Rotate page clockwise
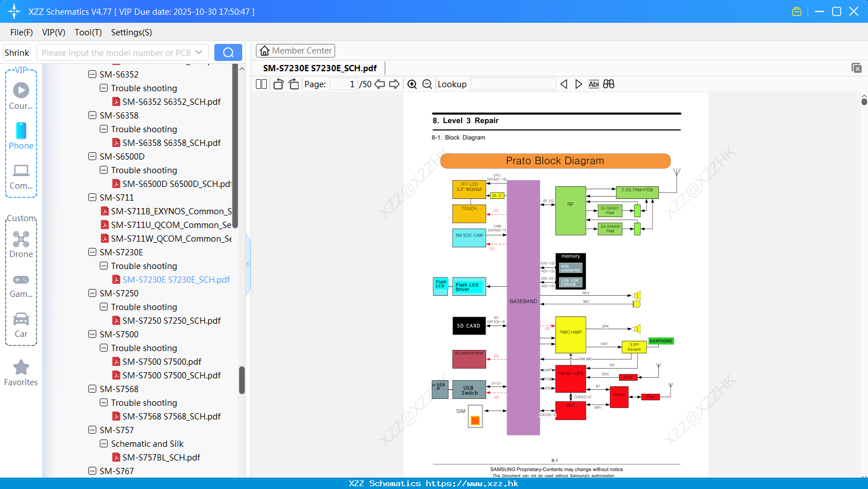This screenshot has height=489, width=868. tap(294, 84)
